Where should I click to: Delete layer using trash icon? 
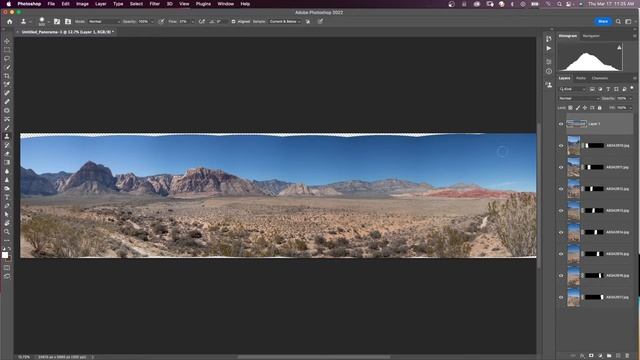[627, 356]
